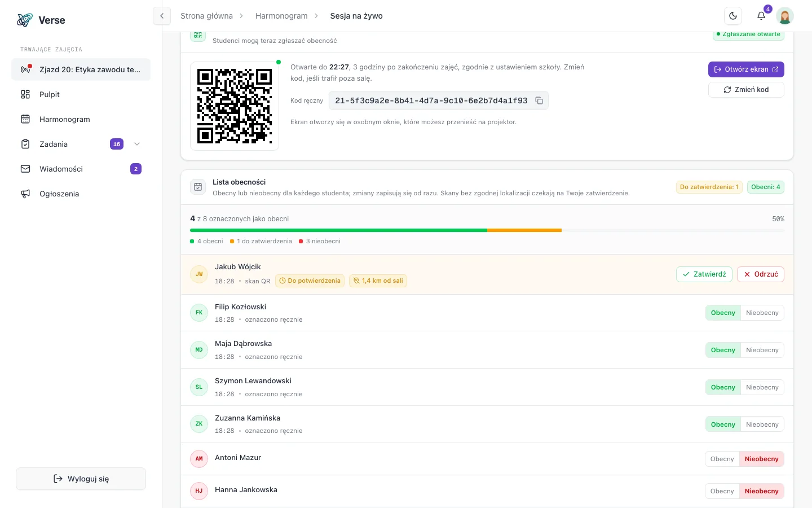The width and height of the screenshot is (812, 508).
Task: Open Wiadomości in the sidebar
Action: click(x=81, y=169)
